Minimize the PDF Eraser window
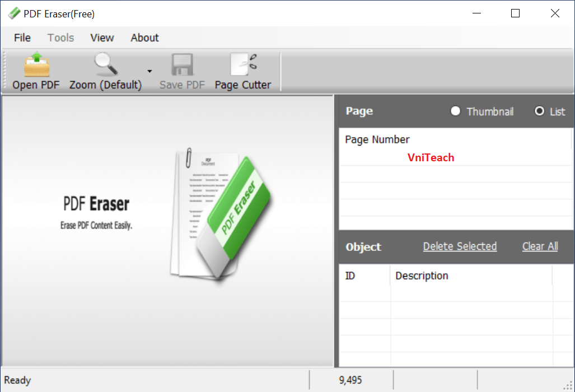Viewport: 575px width, 392px height. [476, 13]
